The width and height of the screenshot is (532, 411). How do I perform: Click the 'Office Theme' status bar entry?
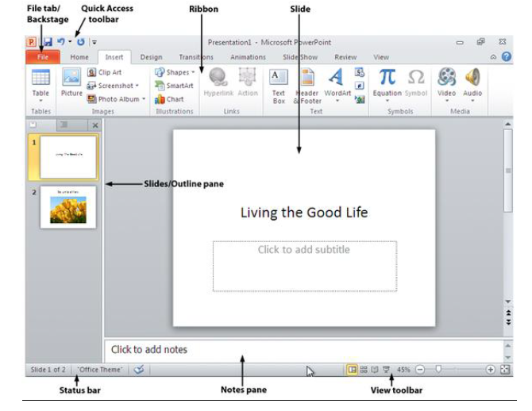click(x=99, y=370)
